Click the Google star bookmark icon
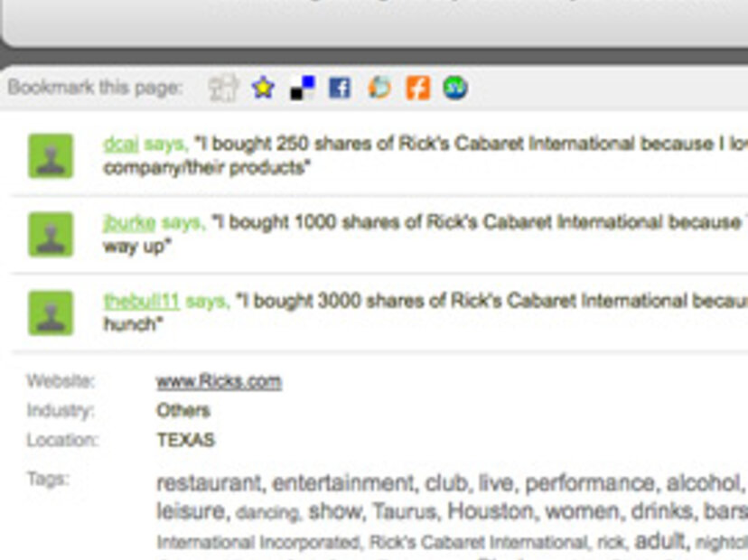748x560 pixels. 263,88
